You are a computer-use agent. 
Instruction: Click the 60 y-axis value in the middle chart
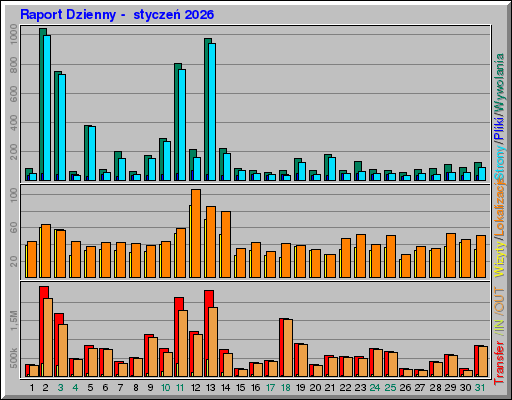click(x=14, y=228)
